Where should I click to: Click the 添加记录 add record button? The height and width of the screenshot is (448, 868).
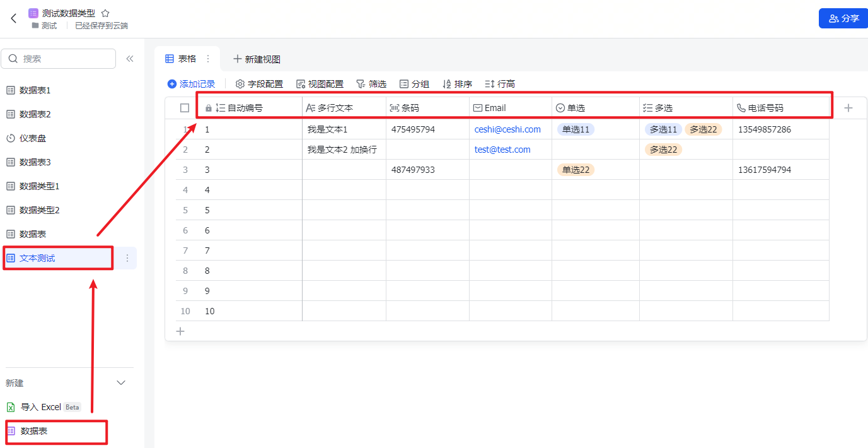pos(192,84)
